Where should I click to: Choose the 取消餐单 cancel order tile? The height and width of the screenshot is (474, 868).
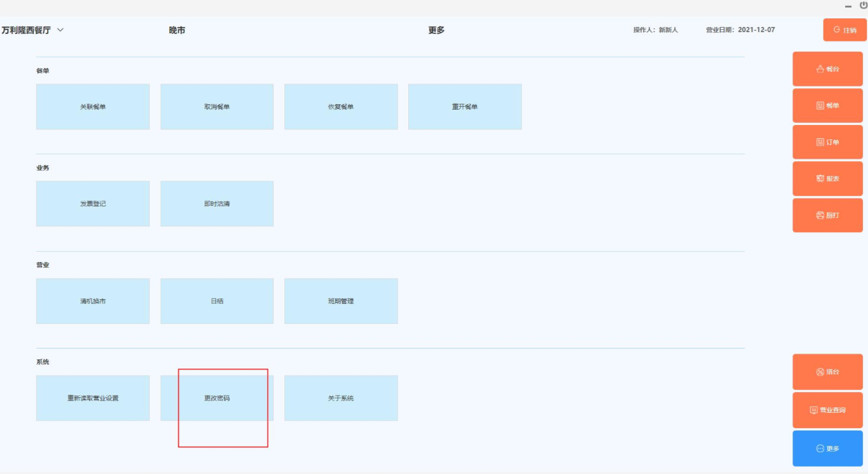(217, 107)
